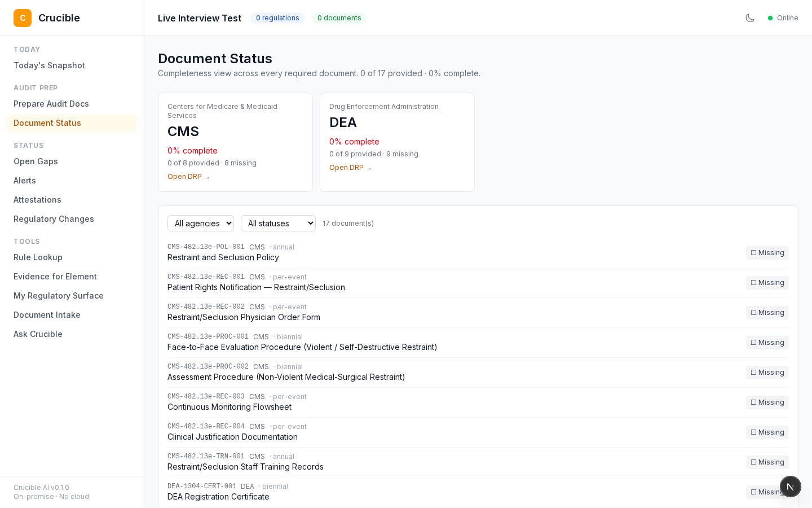Viewport: 812px width, 508px height.
Task: Open Prepare Audit Docs
Action: click(51, 104)
